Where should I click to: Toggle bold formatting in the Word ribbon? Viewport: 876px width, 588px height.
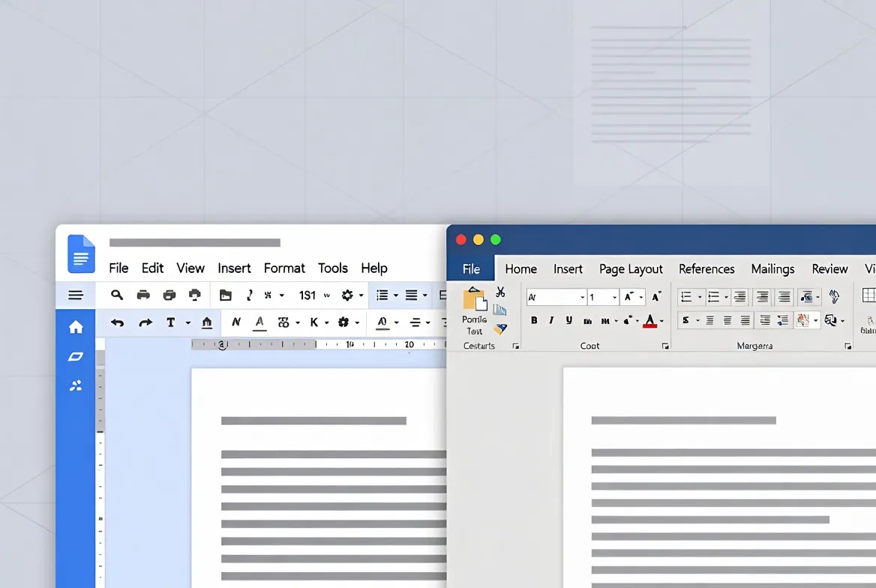coord(534,320)
